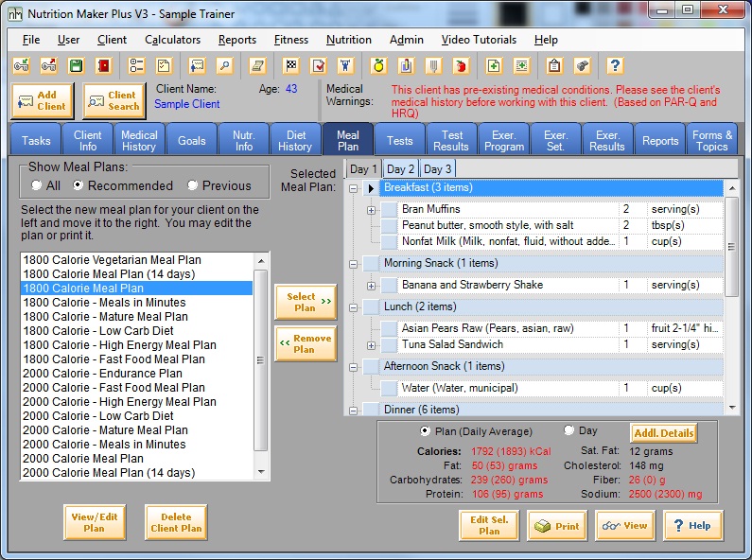Tick the checkbox beside Bran Muffins

[x=389, y=209]
